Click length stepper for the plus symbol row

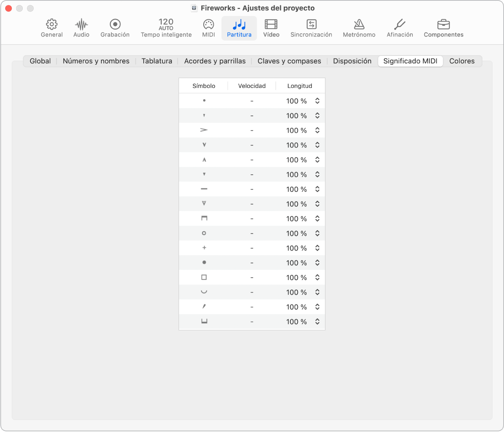[x=317, y=248]
